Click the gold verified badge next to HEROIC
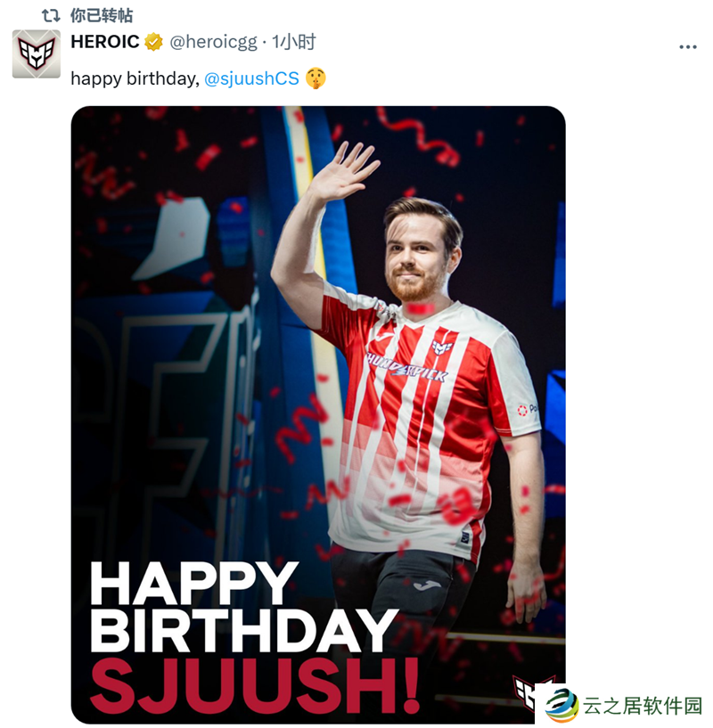 pyautogui.click(x=154, y=42)
